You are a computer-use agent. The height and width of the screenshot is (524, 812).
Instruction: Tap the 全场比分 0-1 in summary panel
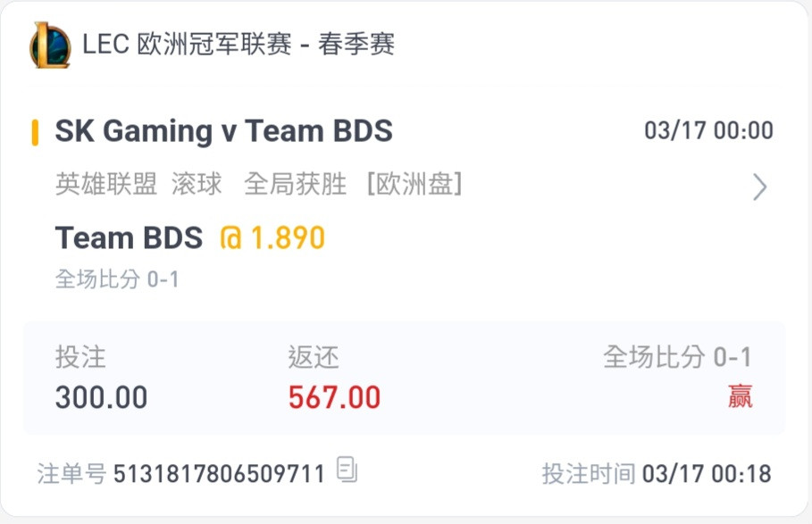pyautogui.click(x=677, y=357)
